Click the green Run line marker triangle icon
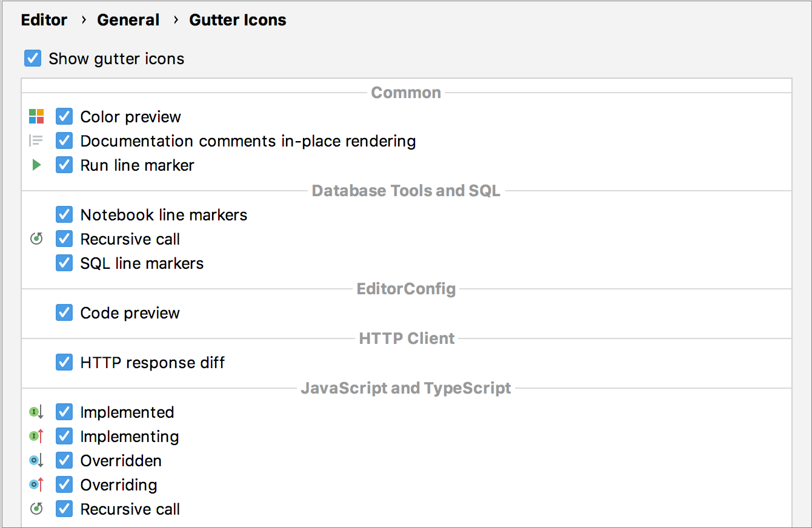Image resolution: width=812 pixels, height=528 pixels. point(36,165)
